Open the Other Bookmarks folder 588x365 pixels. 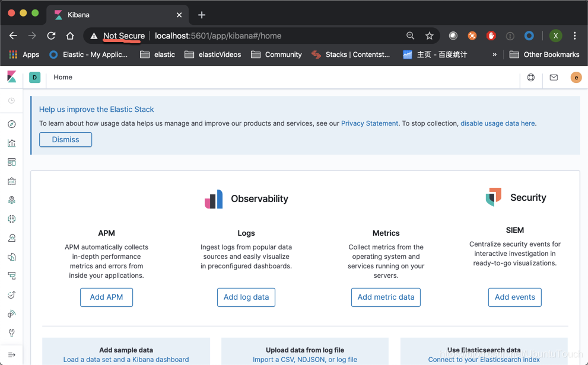(545, 55)
